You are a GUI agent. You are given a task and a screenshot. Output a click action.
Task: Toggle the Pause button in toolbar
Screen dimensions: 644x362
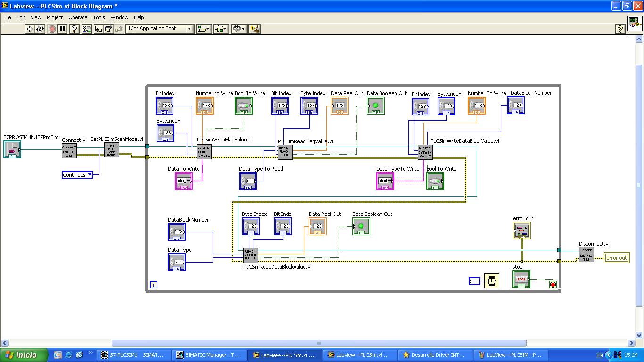[x=62, y=29]
